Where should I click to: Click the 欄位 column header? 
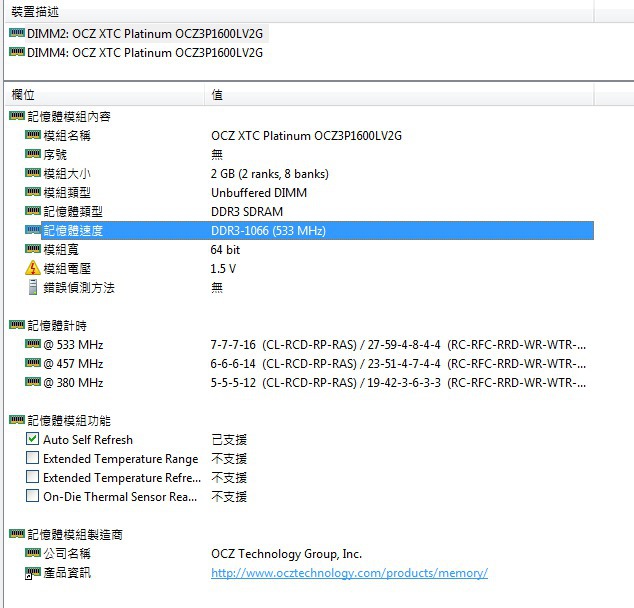click(x=23, y=95)
